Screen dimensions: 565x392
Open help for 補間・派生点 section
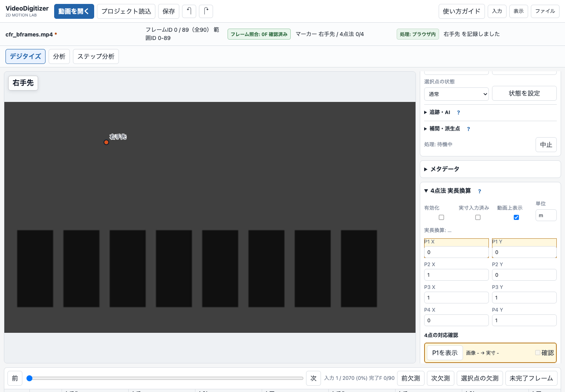pos(468,129)
